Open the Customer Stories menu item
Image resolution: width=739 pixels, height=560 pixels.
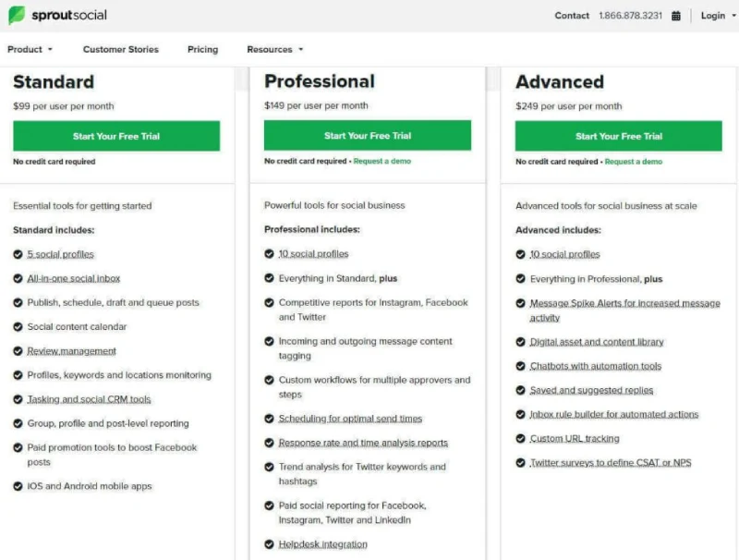[x=120, y=50]
